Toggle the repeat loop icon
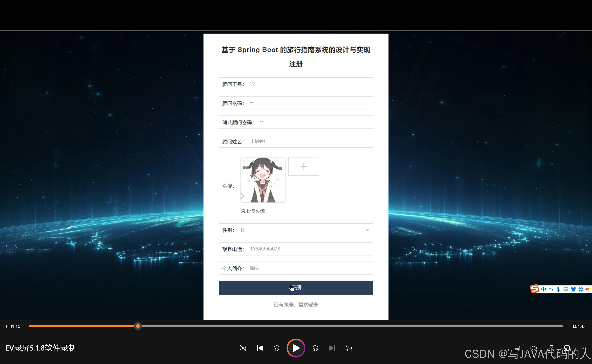592x364 pixels. click(349, 348)
